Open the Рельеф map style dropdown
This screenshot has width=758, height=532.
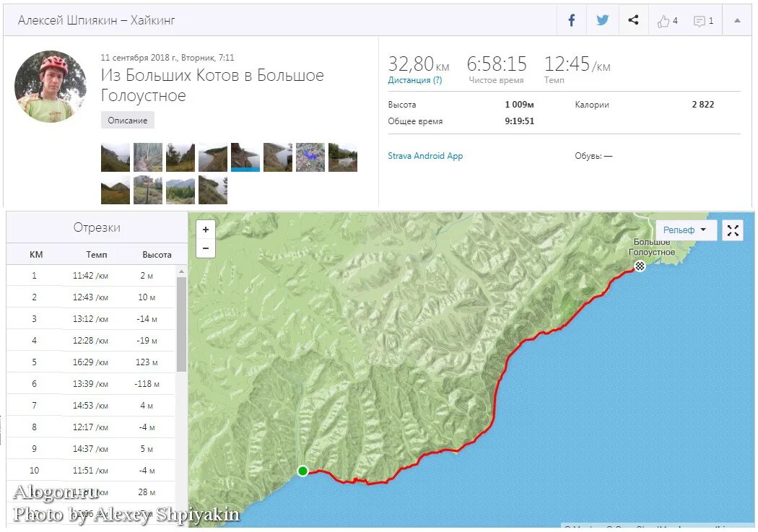point(685,230)
